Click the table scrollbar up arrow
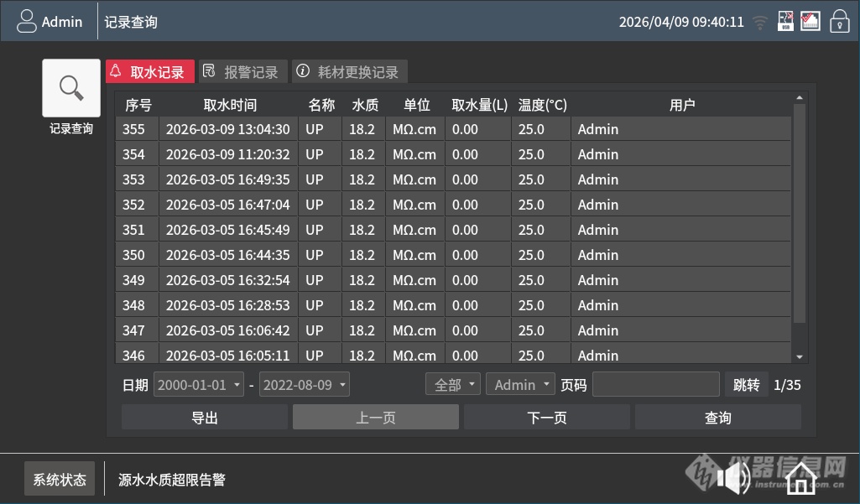This screenshot has width=860, height=504. [x=800, y=98]
